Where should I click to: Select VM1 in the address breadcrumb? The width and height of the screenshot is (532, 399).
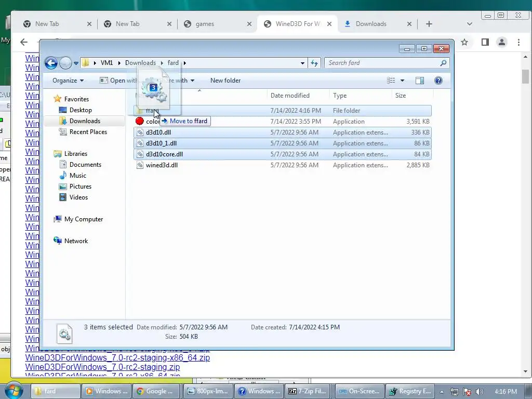pos(107,63)
